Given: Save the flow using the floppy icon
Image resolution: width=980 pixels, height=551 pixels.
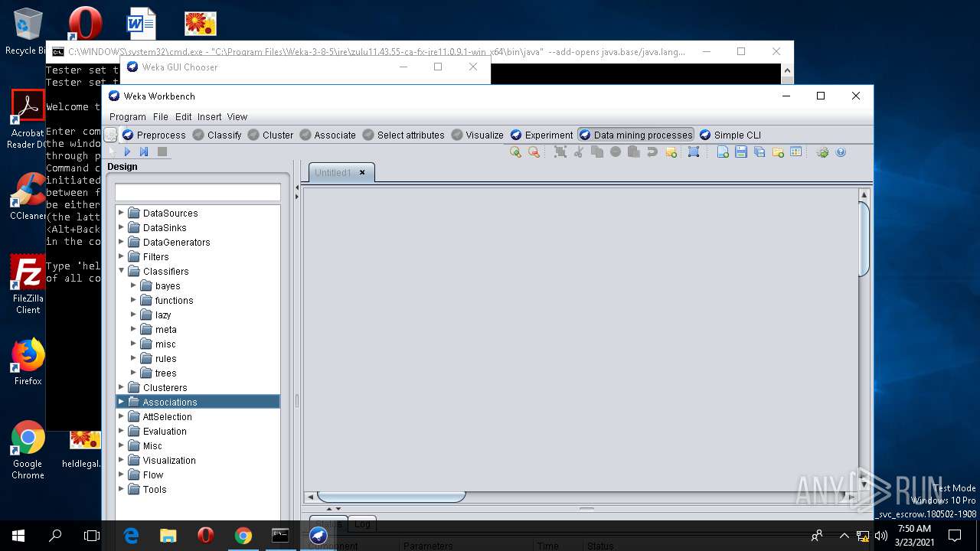Looking at the screenshot, I should (x=741, y=152).
